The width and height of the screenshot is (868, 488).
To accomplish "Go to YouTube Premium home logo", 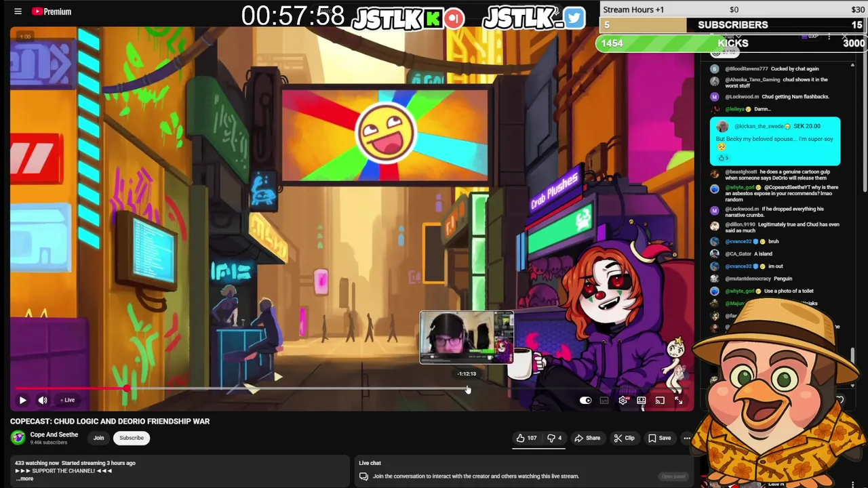I will [x=52, y=12].
